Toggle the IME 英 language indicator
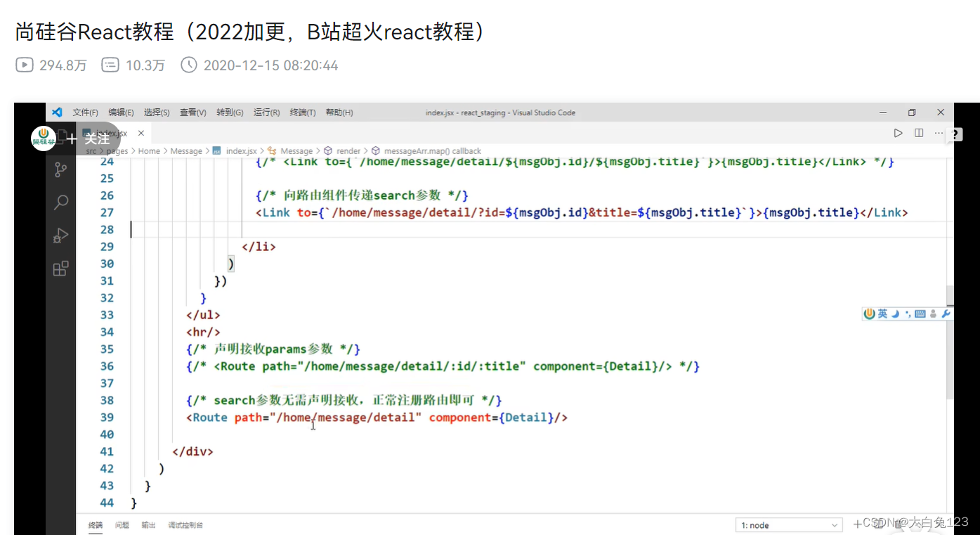This screenshot has height=535, width=980. coord(882,314)
